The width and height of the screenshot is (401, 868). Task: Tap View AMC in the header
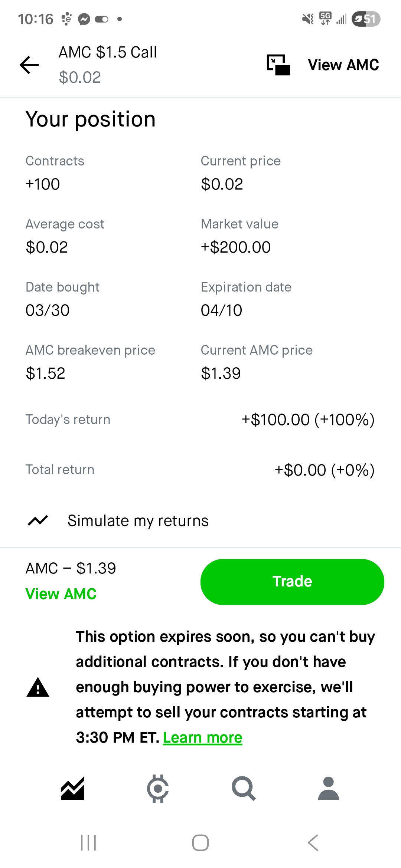pos(343,65)
